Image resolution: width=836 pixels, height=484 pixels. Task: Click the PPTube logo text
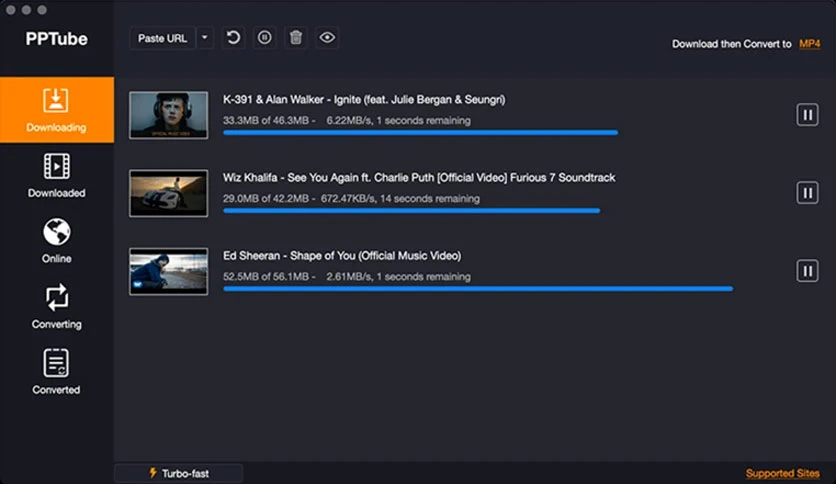(57, 39)
